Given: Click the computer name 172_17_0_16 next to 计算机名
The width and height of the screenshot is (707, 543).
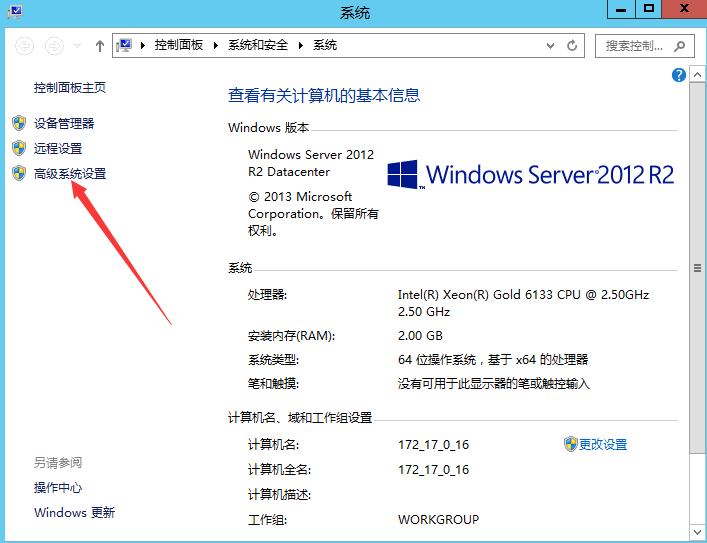Looking at the screenshot, I should point(433,445).
